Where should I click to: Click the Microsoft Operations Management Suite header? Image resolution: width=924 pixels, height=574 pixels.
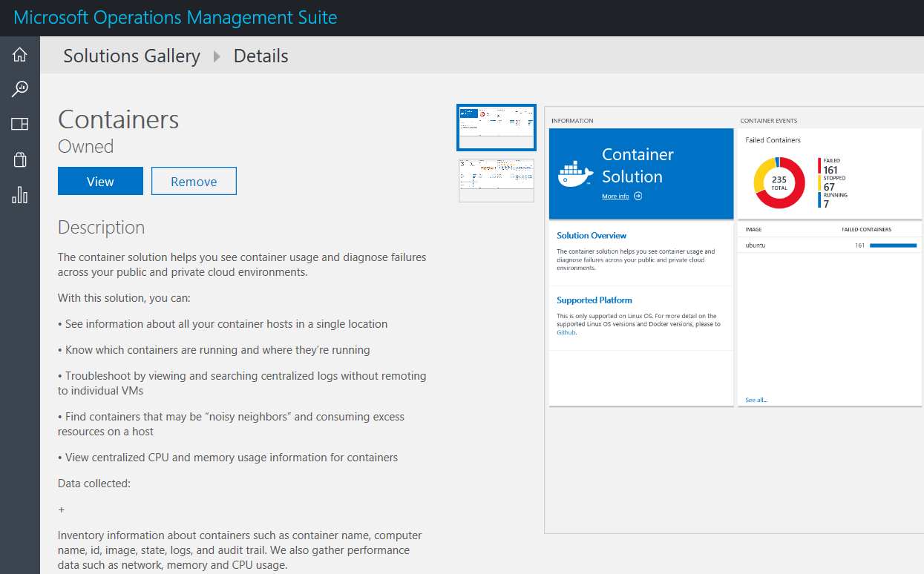[175, 16]
